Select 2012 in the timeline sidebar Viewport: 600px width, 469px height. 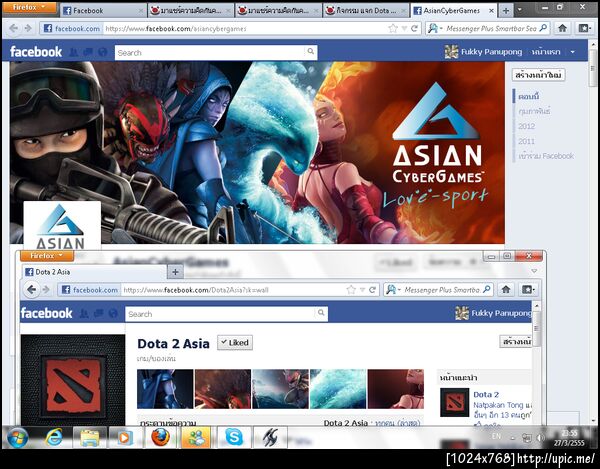pyautogui.click(x=527, y=126)
